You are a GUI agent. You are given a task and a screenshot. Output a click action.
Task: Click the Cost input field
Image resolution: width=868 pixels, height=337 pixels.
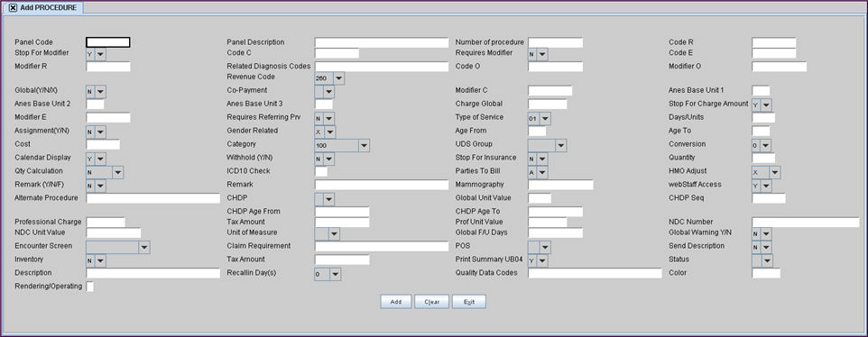pos(103,145)
